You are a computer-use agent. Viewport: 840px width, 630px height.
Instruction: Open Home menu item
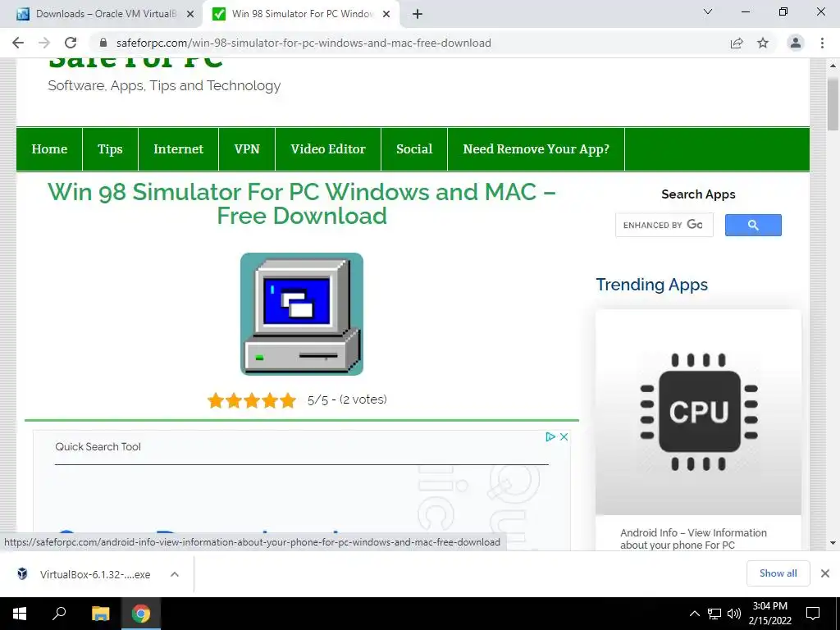[49, 149]
